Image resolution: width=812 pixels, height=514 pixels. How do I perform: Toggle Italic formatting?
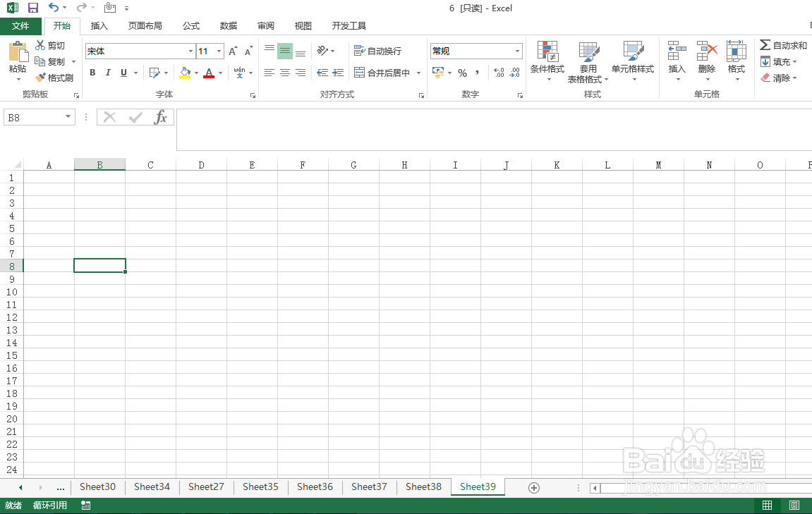pos(108,73)
